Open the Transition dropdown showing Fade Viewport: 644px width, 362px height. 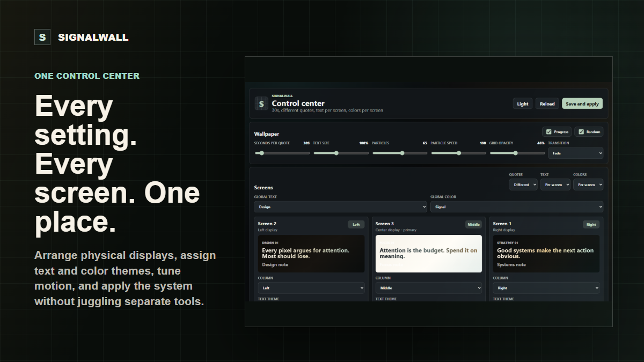tap(575, 153)
